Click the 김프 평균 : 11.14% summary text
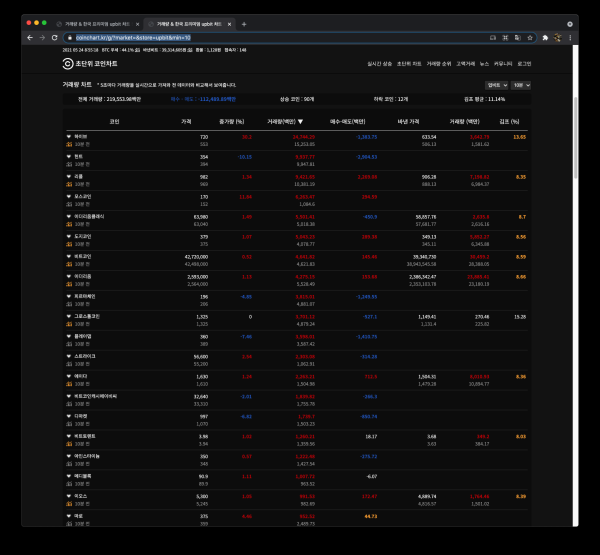 (484, 99)
